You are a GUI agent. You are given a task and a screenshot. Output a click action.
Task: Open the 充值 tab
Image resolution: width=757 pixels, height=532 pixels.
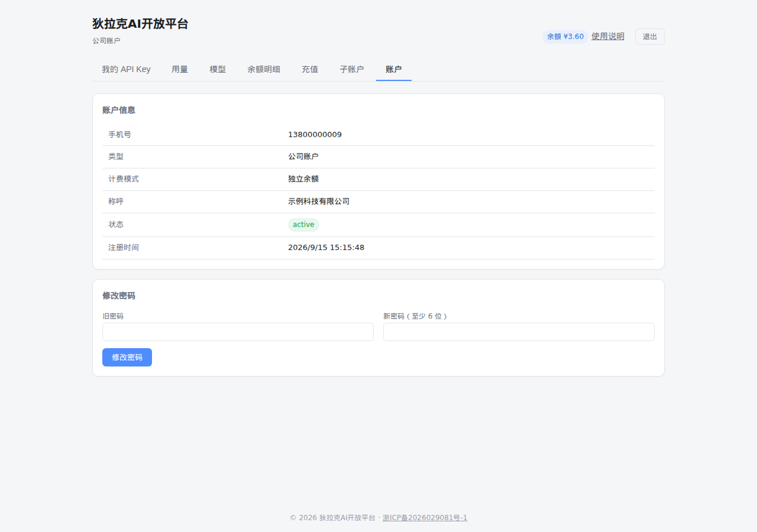pyautogui.click(x=310, y=69)
